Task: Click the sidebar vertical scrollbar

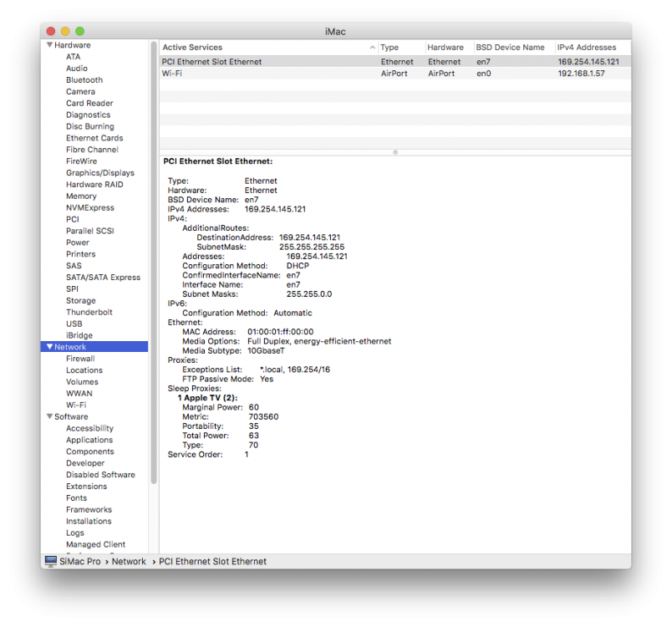Action: [x=154, y=263]
